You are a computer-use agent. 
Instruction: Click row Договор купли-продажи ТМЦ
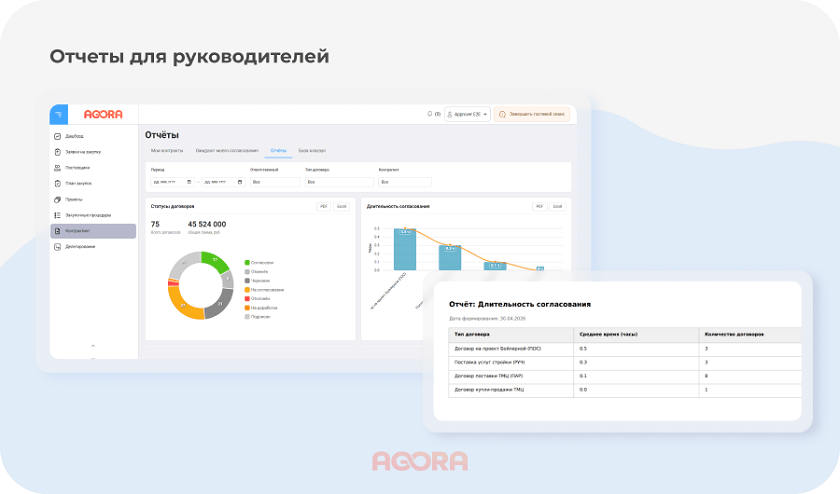click(625, 390)
